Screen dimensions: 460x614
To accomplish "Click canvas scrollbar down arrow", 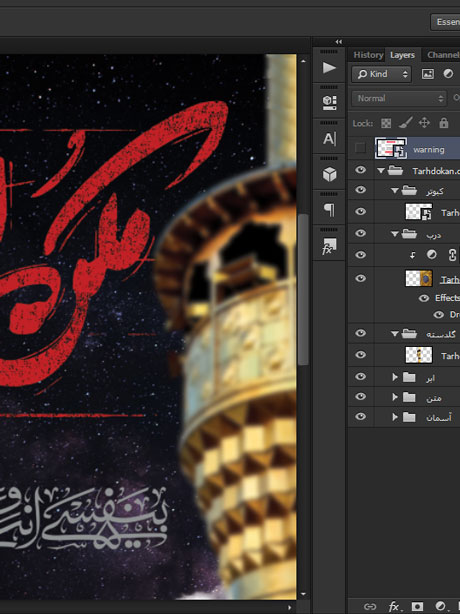I will (x=303, y=594).
